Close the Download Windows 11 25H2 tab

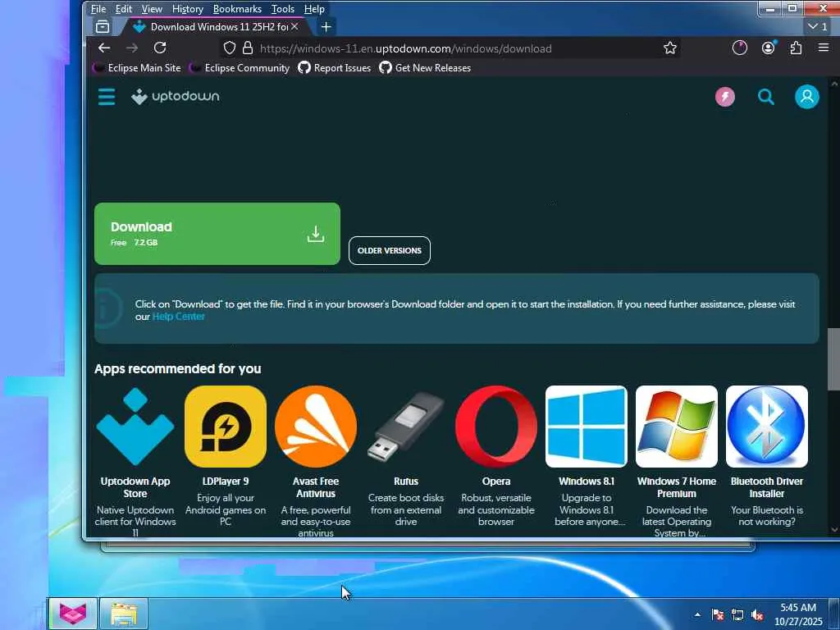[x=294, y=26]
